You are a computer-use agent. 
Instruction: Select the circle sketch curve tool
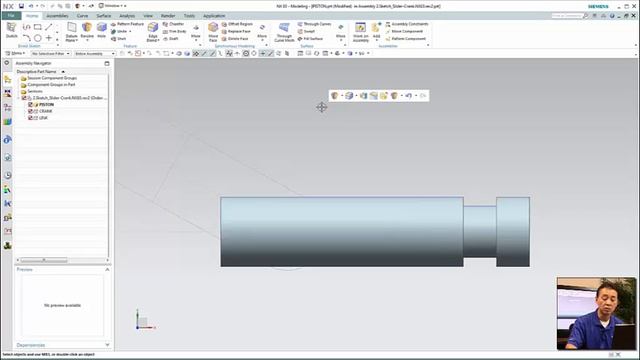pos(38,38)
